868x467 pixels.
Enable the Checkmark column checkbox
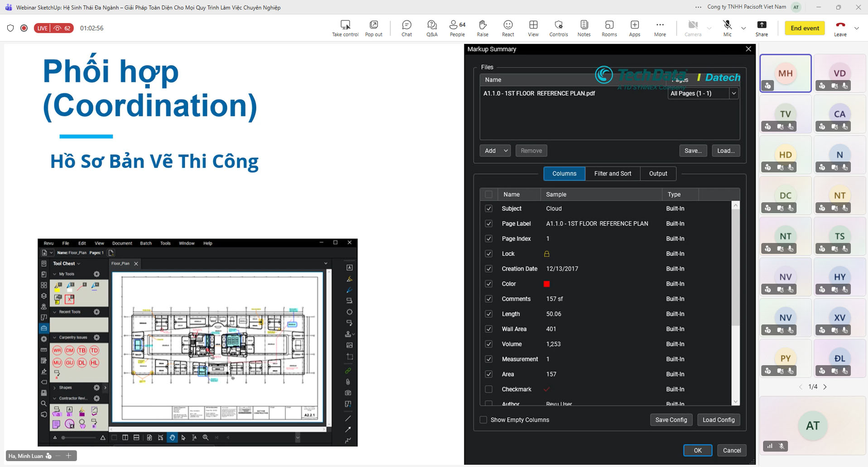488,389
